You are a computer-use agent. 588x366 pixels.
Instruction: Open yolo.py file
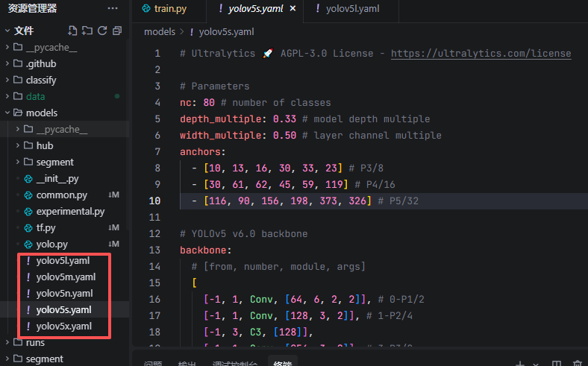pyautogui.click(x=51, y=244)
